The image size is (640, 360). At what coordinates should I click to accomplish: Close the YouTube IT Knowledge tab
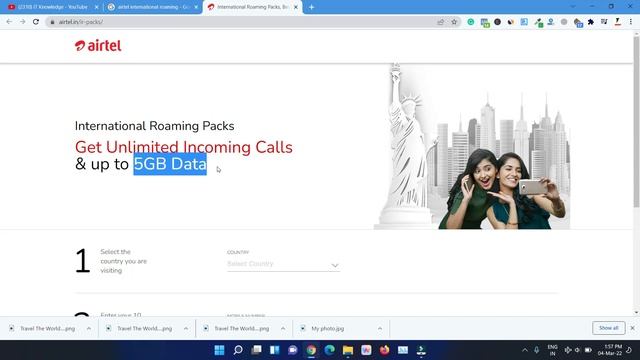[96, 7]
